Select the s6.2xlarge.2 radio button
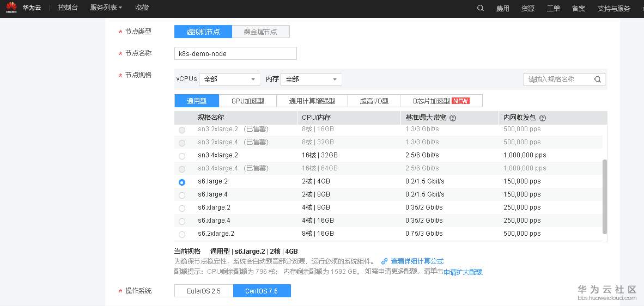Image resolution: width=644 pixels, height=306 pixels. point(182,234)
